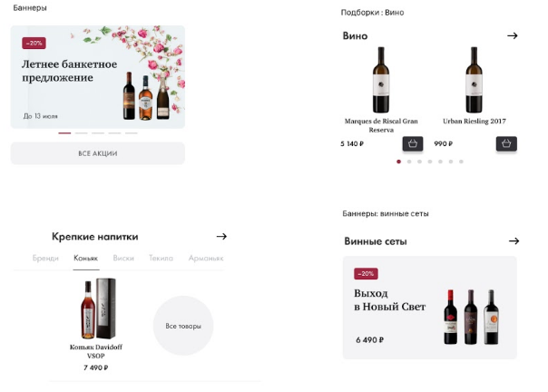The width and height of the screenshot is (548, 392).
Task: Jump to last dot of wine carousel
Action: (x=461, y=162)
